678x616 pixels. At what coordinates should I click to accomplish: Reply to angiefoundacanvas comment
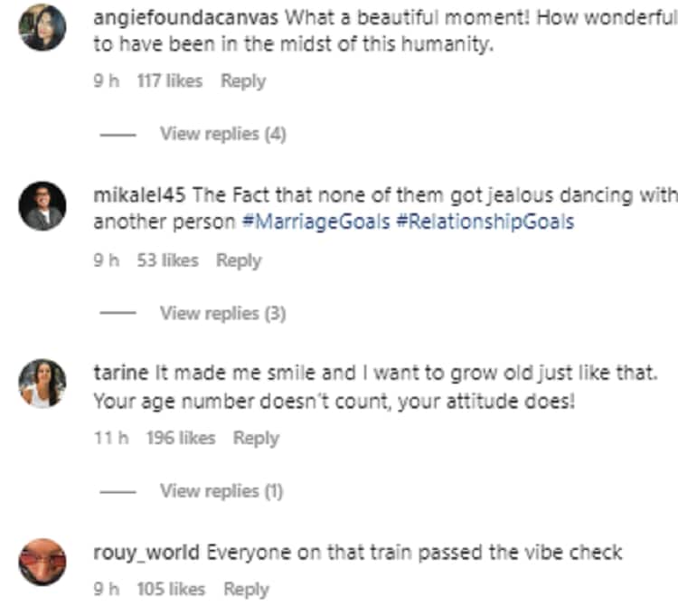click(x=243, y=81)
